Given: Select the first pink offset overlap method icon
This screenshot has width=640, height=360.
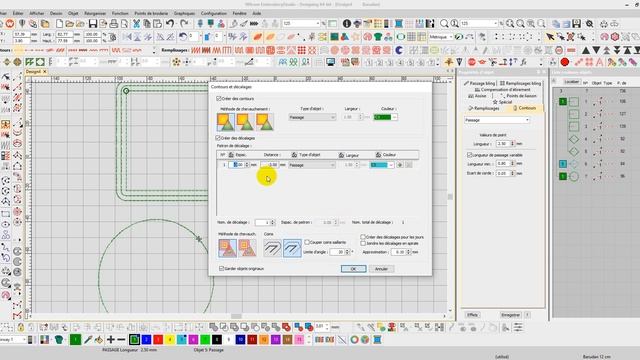Looking at the screenshot, I should click(x=227, y=248).
